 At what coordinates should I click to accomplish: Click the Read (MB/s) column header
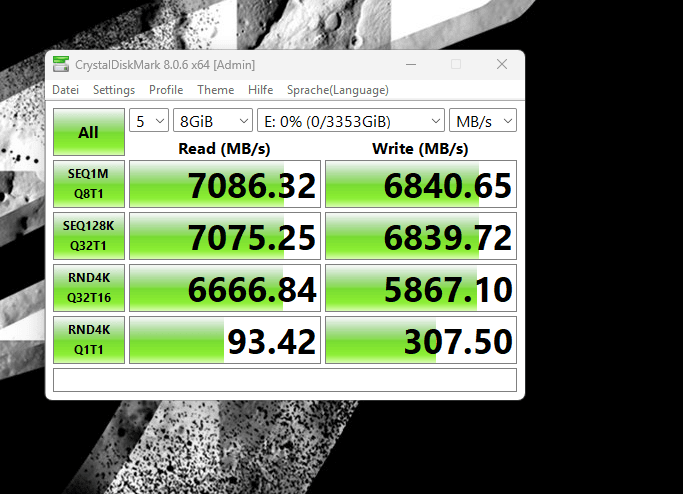click(x=224, y=149)
